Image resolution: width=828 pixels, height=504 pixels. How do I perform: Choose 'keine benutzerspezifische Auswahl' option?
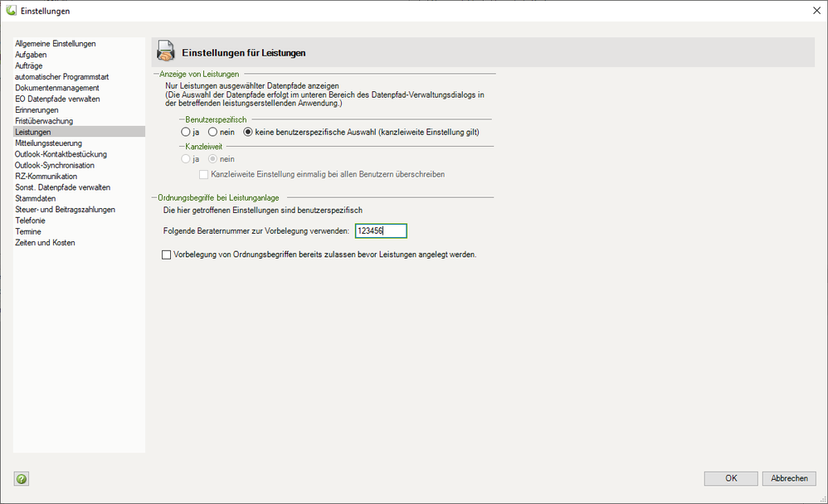click(x=248, y=132)
